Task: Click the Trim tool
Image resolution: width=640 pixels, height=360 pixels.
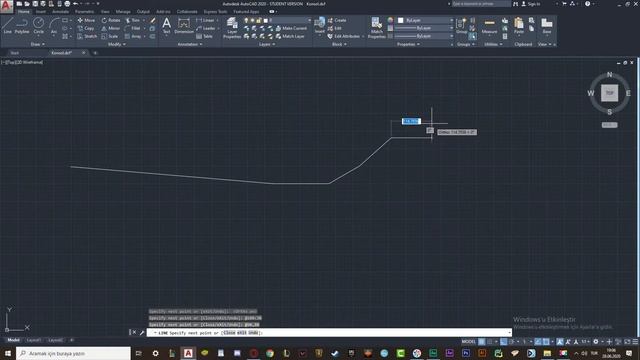Action: pyautogui.click(x=133, y=20)
